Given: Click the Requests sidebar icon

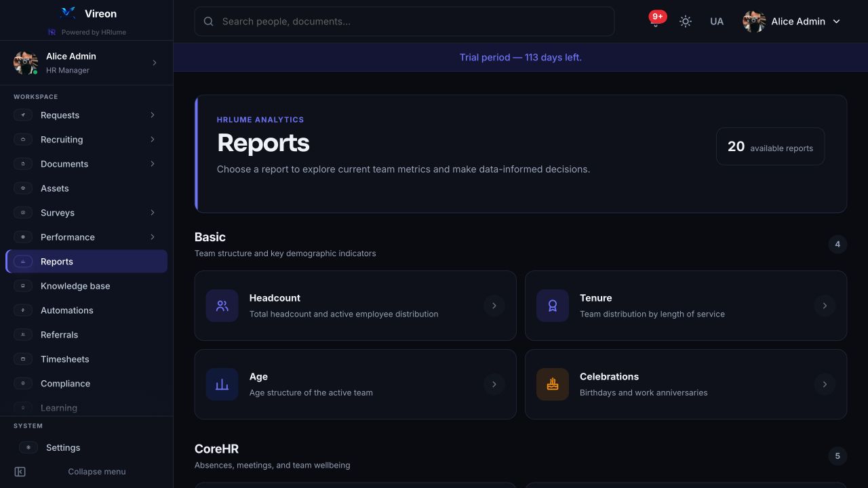Looking at the screenshot, I should coord(23,115).
